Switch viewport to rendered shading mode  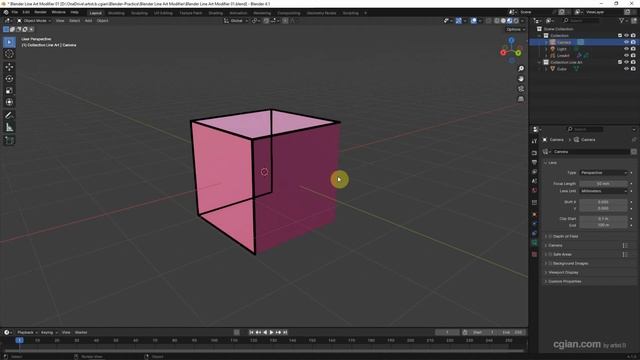pyautogui.click(x=516, y=20)
